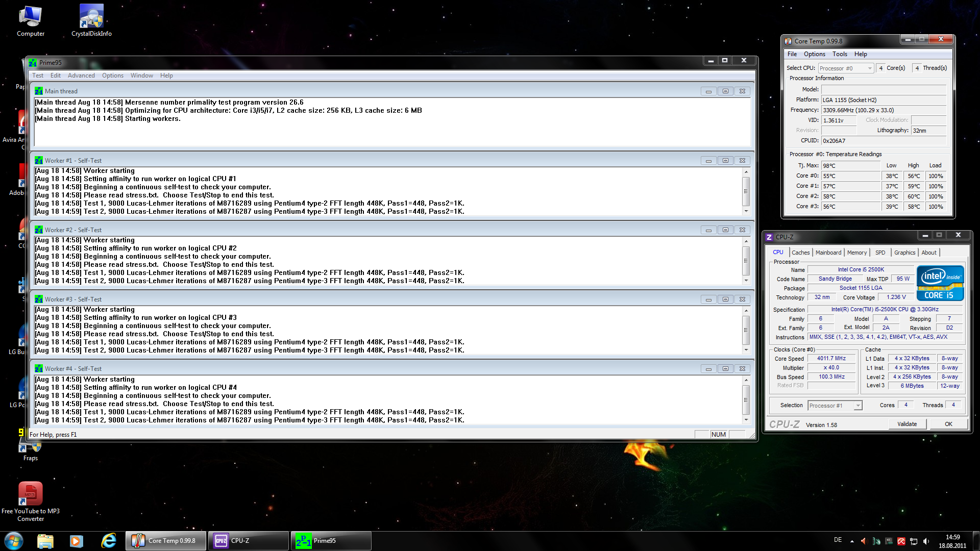Open the Tools menu in Core Temp
Screen dimensions: 980x551
(x=839, y=54)
